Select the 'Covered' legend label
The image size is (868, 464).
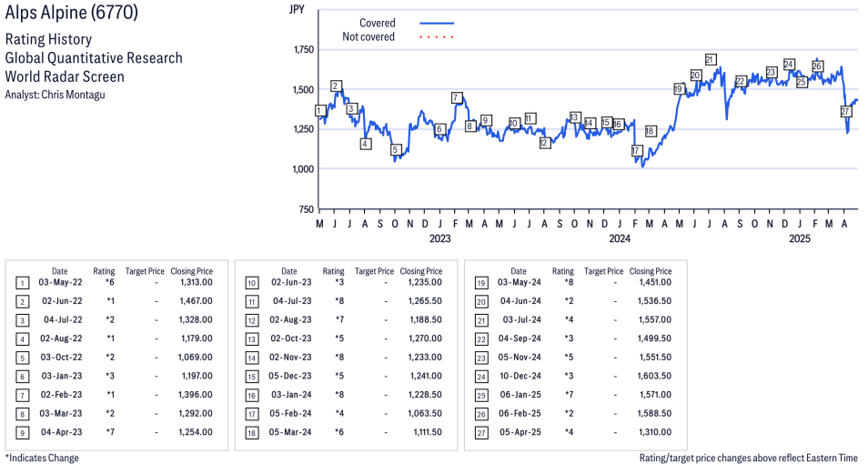(x=378, y=23)
